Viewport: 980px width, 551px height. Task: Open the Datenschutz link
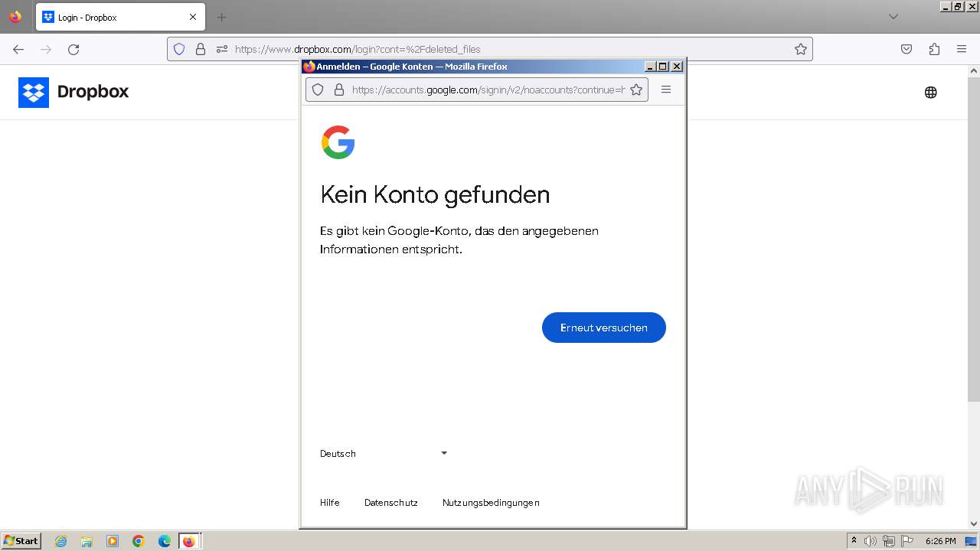391,503
